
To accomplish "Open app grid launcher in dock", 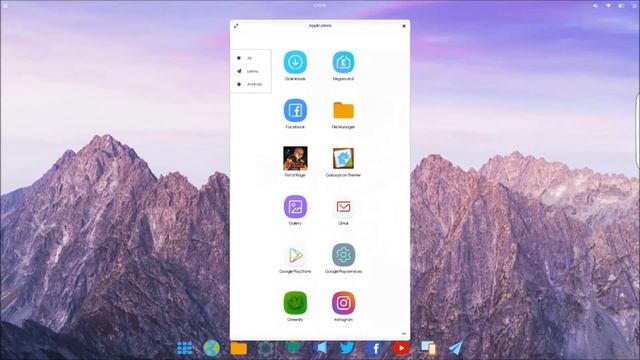I will (184, 348).
